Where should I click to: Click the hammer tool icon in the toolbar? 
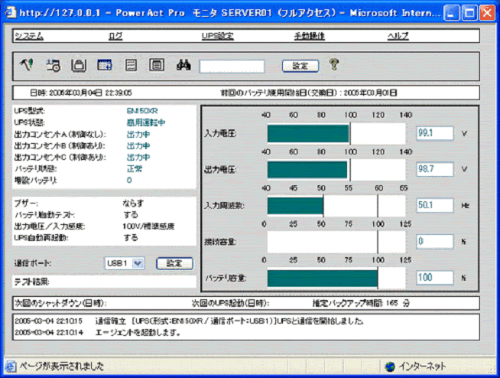27,65
